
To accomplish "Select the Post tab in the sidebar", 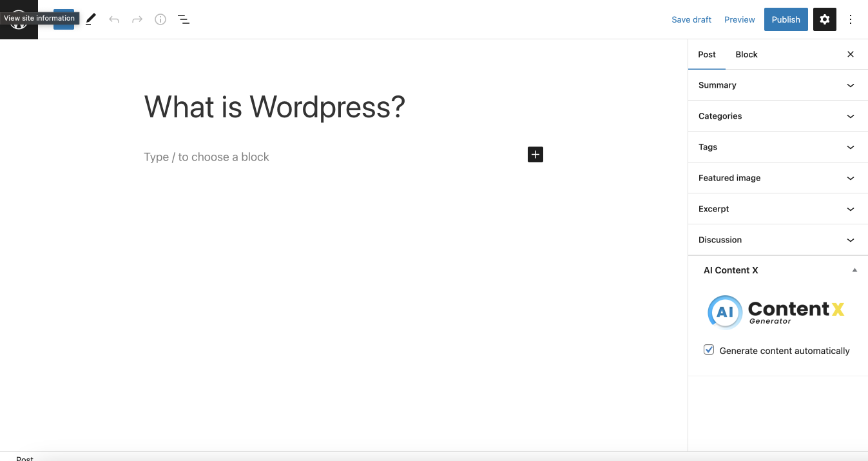I will 707,54.
